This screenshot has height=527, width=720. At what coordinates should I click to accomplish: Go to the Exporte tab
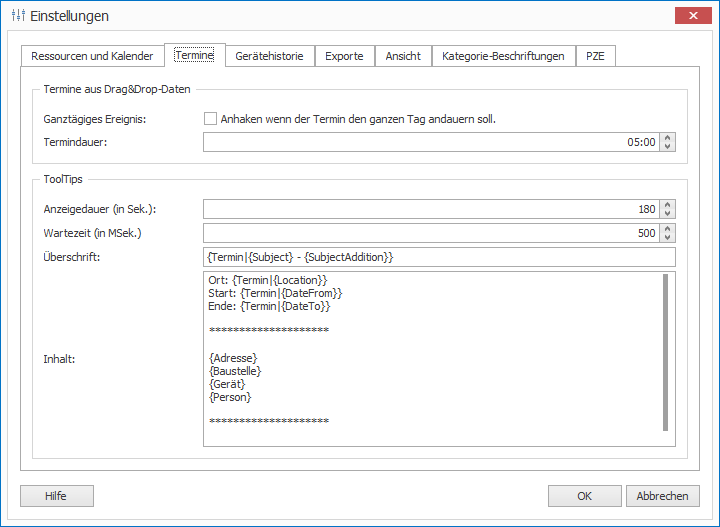(x=344, y=56)
